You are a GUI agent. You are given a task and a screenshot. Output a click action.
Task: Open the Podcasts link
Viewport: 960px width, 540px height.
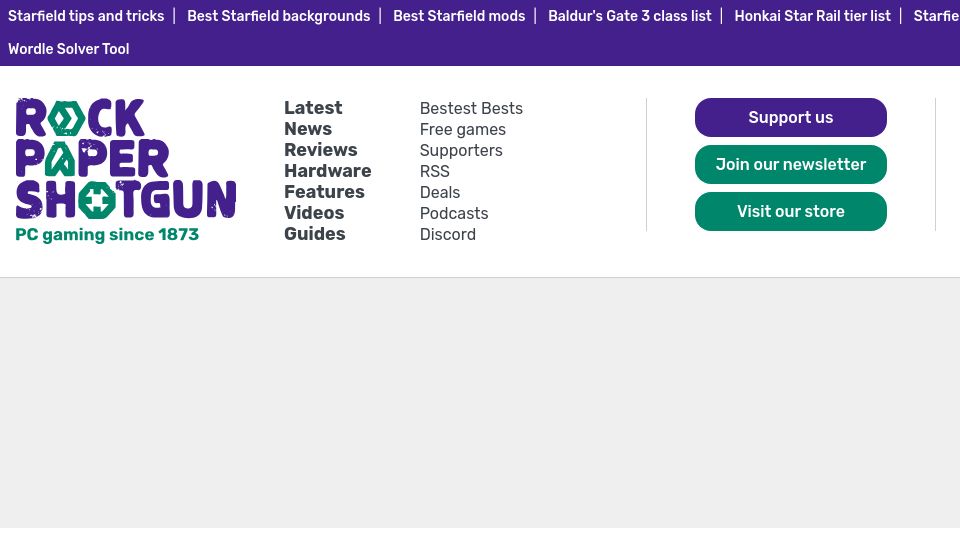coord(454,213)
